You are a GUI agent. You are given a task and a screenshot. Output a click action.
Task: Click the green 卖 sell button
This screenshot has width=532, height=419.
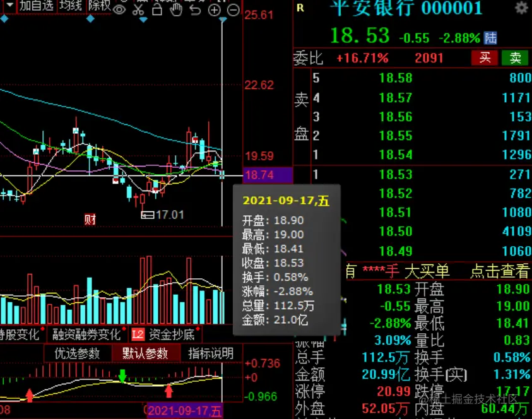[x=515, y=58]
